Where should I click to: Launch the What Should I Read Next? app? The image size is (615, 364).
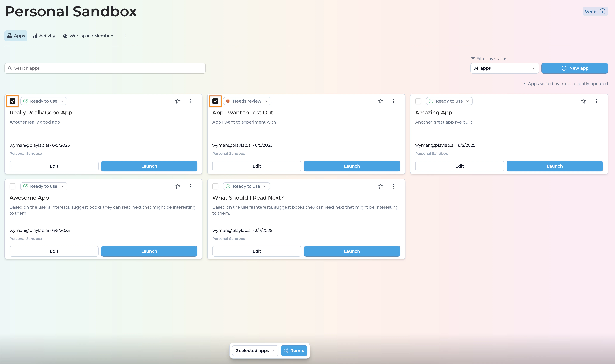pyautogui.click(x=352, y=251)
